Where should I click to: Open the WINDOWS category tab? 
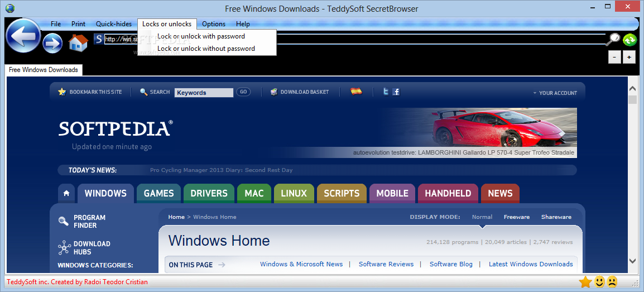coord(105,193)
